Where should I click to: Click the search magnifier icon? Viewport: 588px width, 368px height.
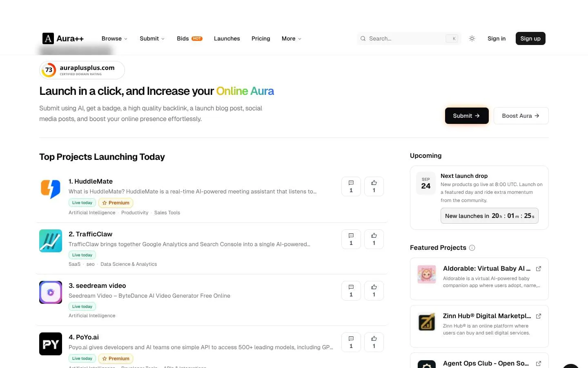(363, 38)
